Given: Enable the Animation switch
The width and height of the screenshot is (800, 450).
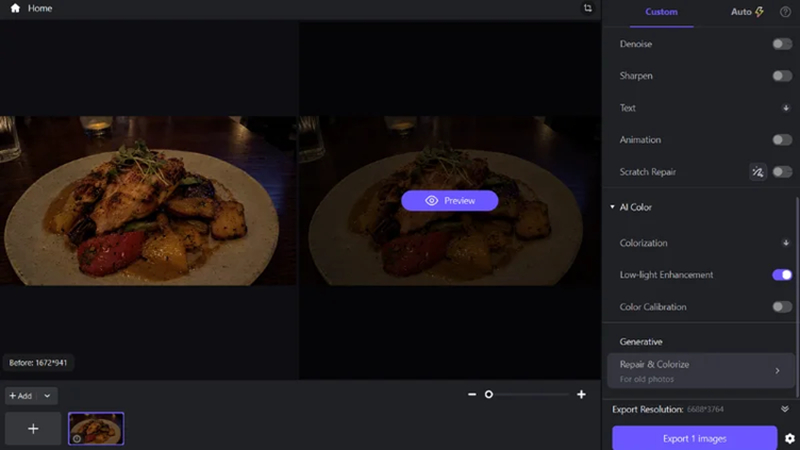Looking at the screenshot, I should [782, 140].
